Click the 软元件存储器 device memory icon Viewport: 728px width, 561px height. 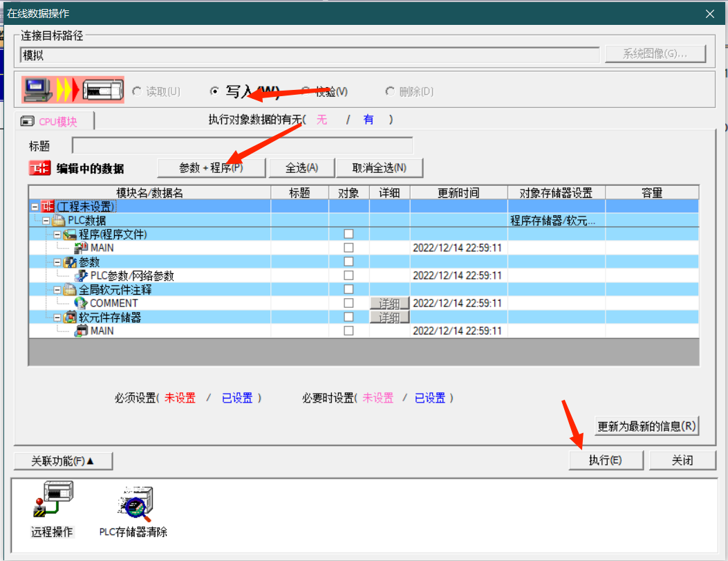point(70,317)
